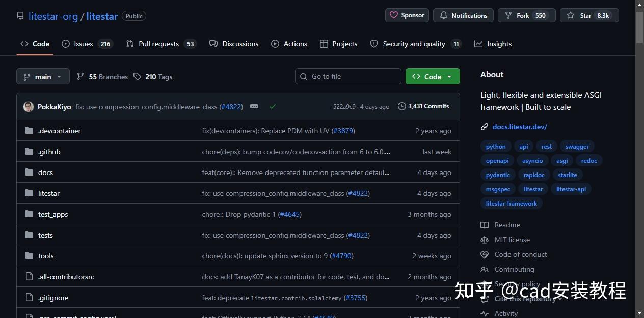This screenshot has height=318, width=644.
Task: Open PR #3879 link in .devcontainer row
Action: 343,131
